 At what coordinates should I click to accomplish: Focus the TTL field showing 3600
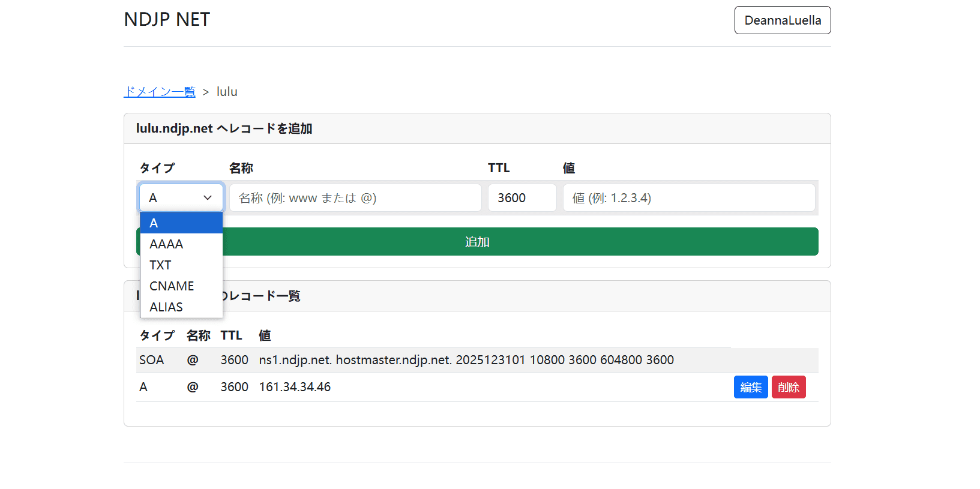pos(522,198)
